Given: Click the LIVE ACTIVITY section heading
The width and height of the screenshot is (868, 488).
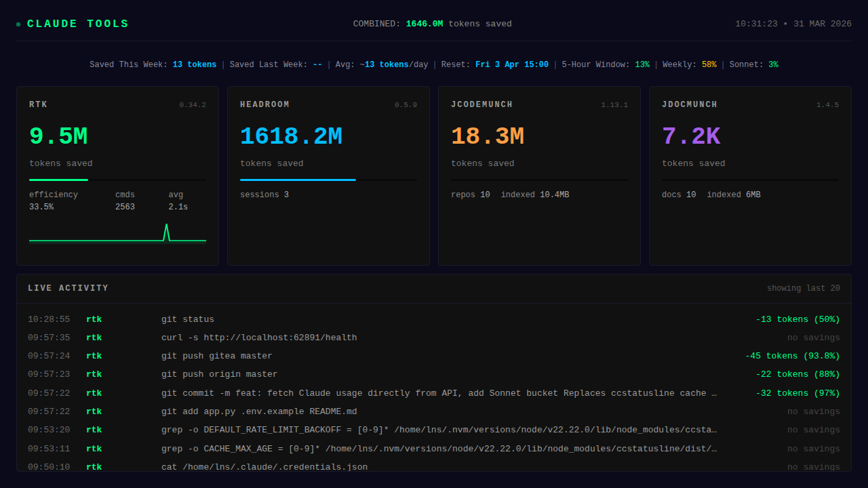Looking at the screenshot, I should pyautogui.click(x=68, y=289).
